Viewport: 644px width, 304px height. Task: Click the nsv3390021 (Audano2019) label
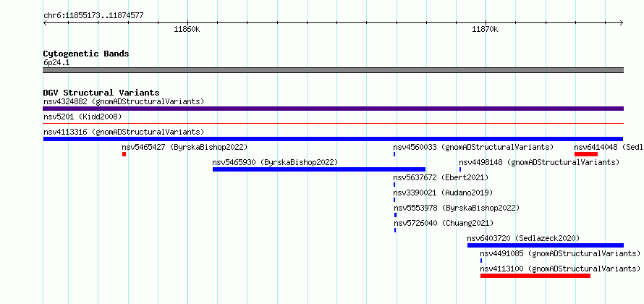click(443, 193)
